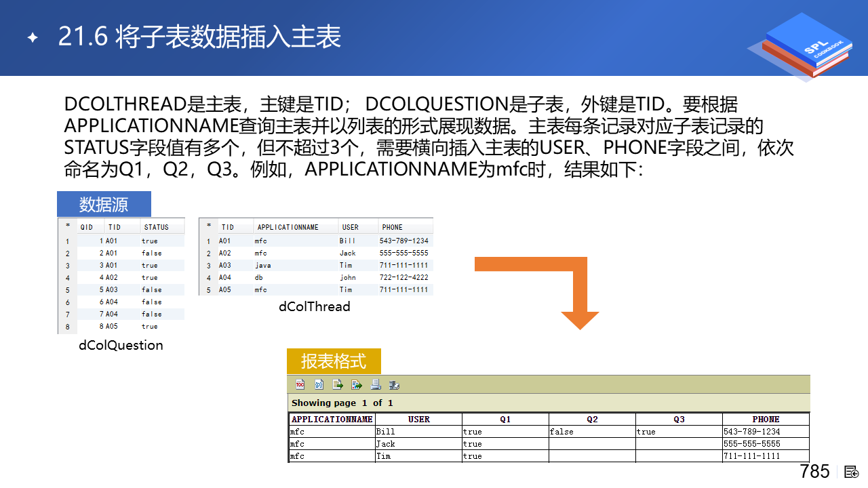868x488 pixels.
Task: Select the 数据源 label box
Action: 104,204
